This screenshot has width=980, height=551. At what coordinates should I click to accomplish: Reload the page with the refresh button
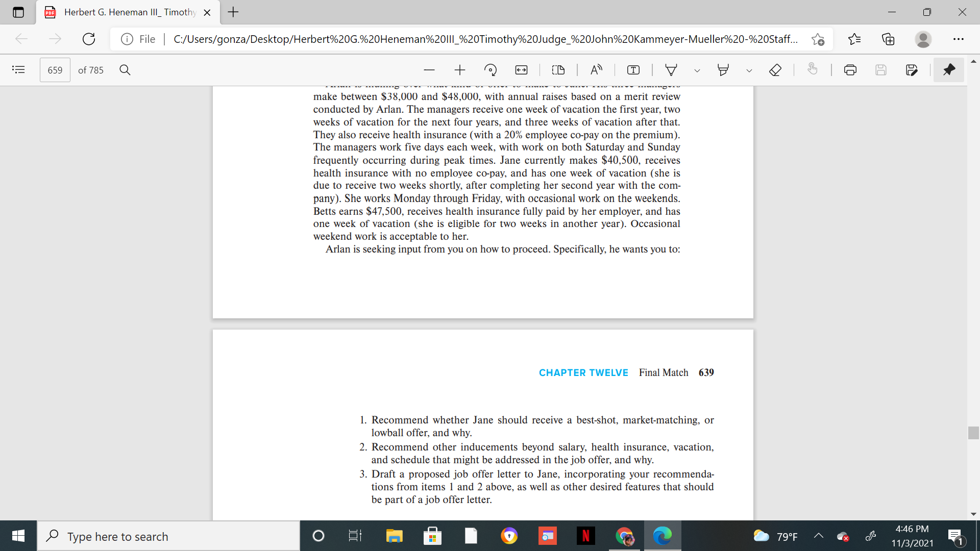coord(89,39)
